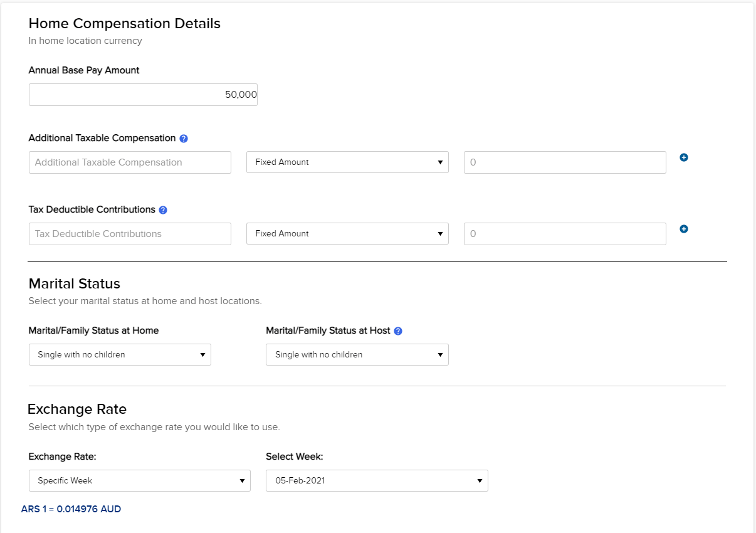This screenshot has height=533, width=756.
Task: Select the Annual Base Pay Amount field
Action: [143, 94]
